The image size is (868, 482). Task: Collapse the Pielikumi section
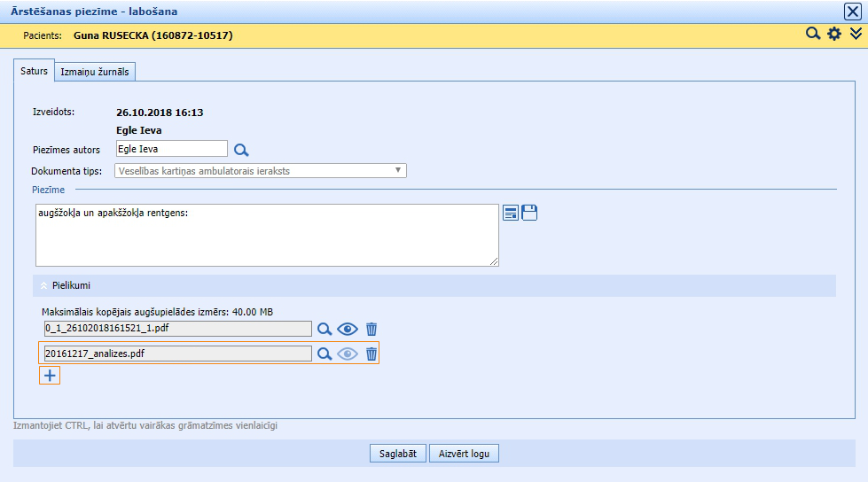44,286
